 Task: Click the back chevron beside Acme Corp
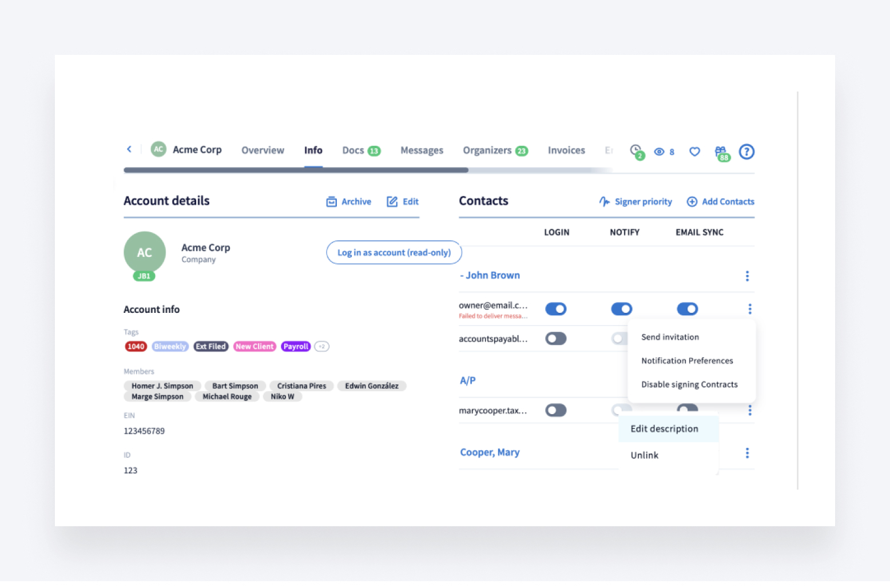pyautogui.click(x=129, y=149)
